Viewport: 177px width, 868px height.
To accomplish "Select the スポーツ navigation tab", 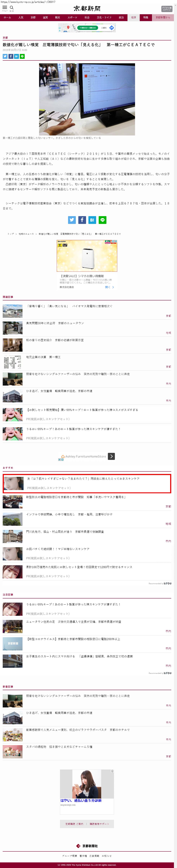I will pyautogui.click(x=72, y=18).
